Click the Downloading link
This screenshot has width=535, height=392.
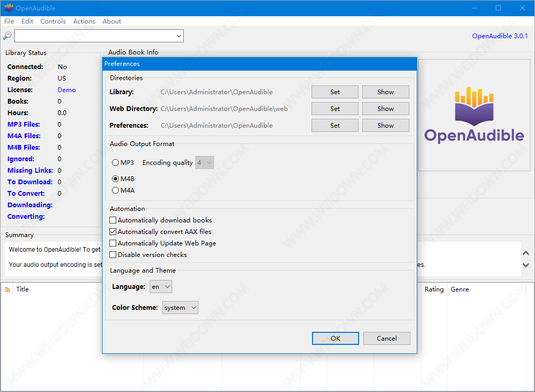(x=30, y=205)
